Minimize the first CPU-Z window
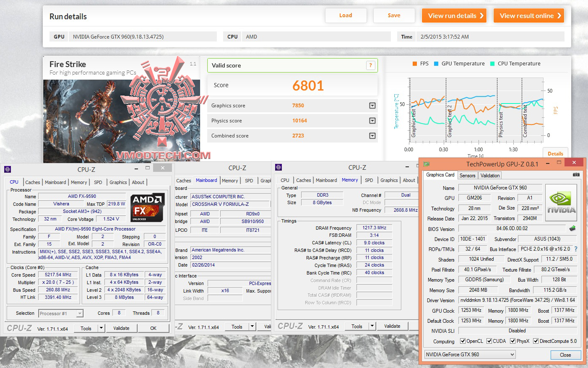This screenshot has width=588, height=368. [x=136, y=168]
